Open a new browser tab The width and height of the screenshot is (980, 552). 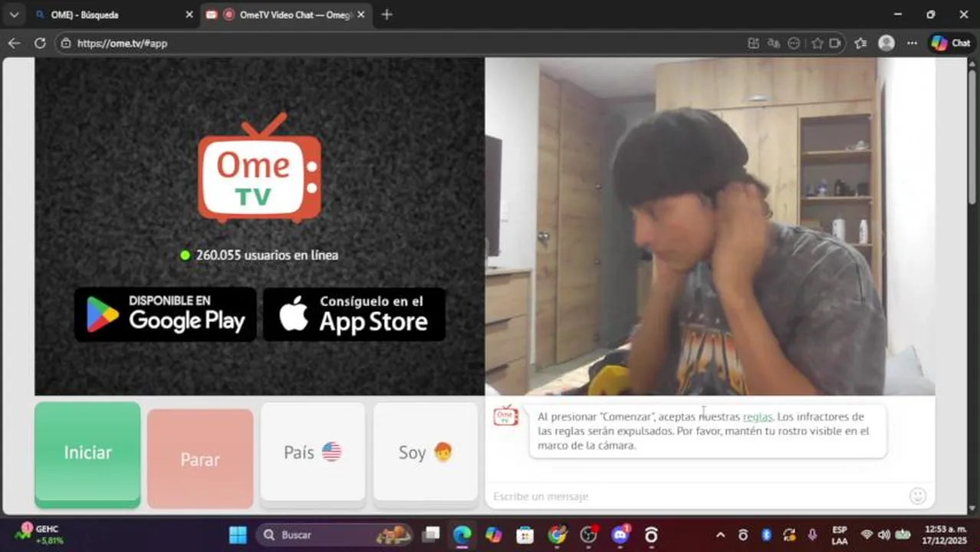(386, 15)
